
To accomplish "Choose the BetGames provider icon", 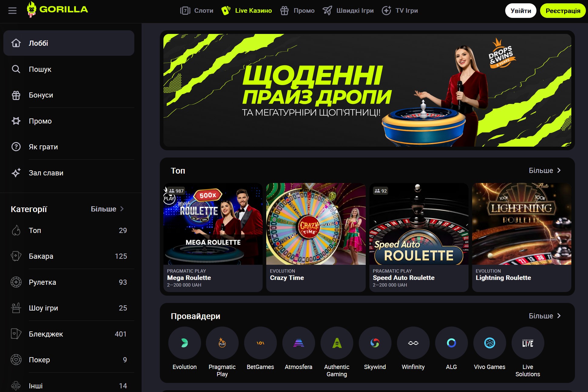I will [260, 343].
